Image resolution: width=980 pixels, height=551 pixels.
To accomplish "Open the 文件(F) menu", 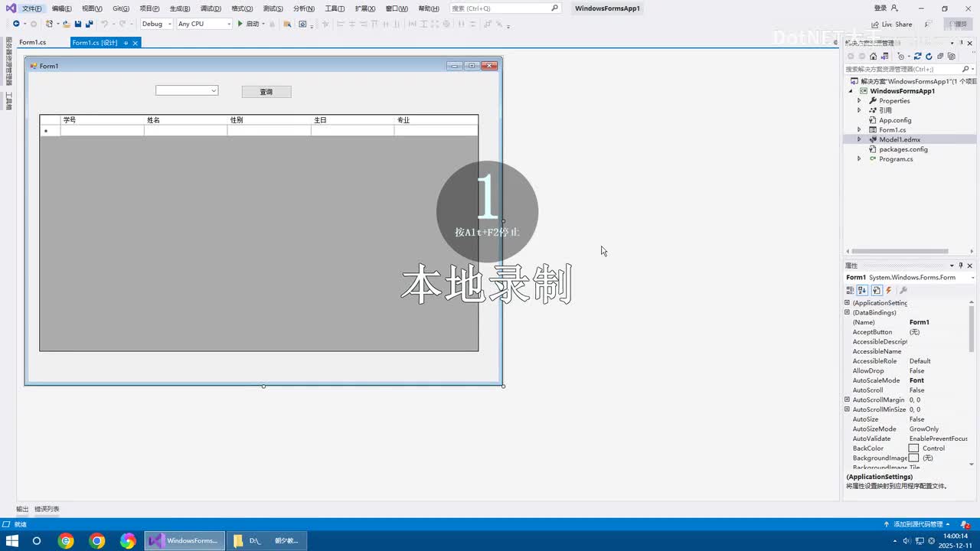I will point(32,8).
